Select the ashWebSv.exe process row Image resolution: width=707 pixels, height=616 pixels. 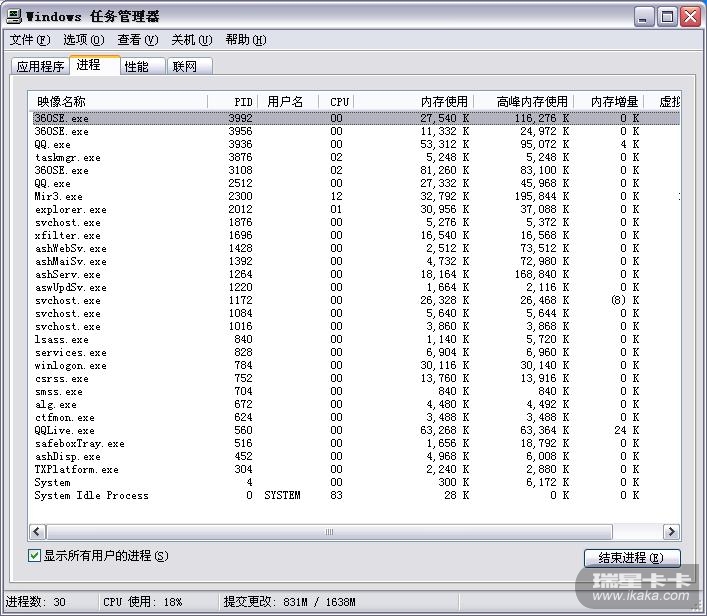pyautogui.click(x=354, y=248)
